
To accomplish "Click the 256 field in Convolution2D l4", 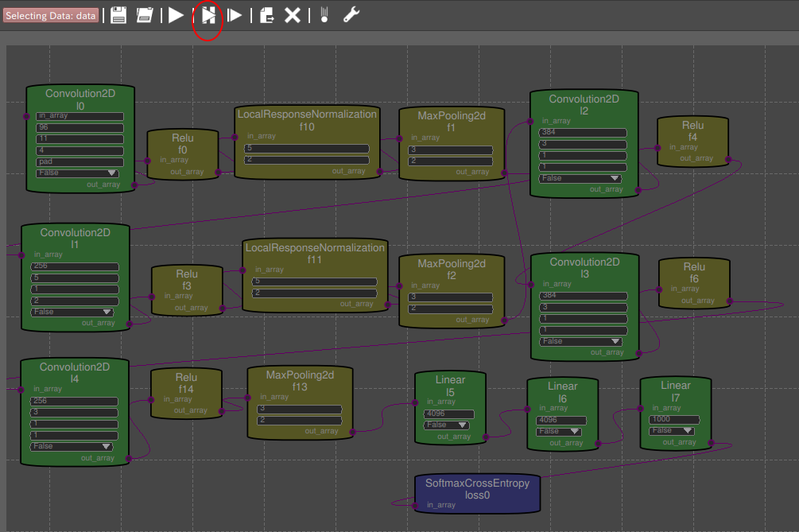I will point(75,401).
